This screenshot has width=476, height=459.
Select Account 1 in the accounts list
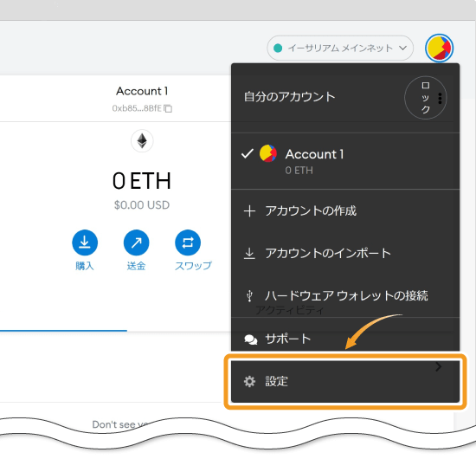pos(345,161)
